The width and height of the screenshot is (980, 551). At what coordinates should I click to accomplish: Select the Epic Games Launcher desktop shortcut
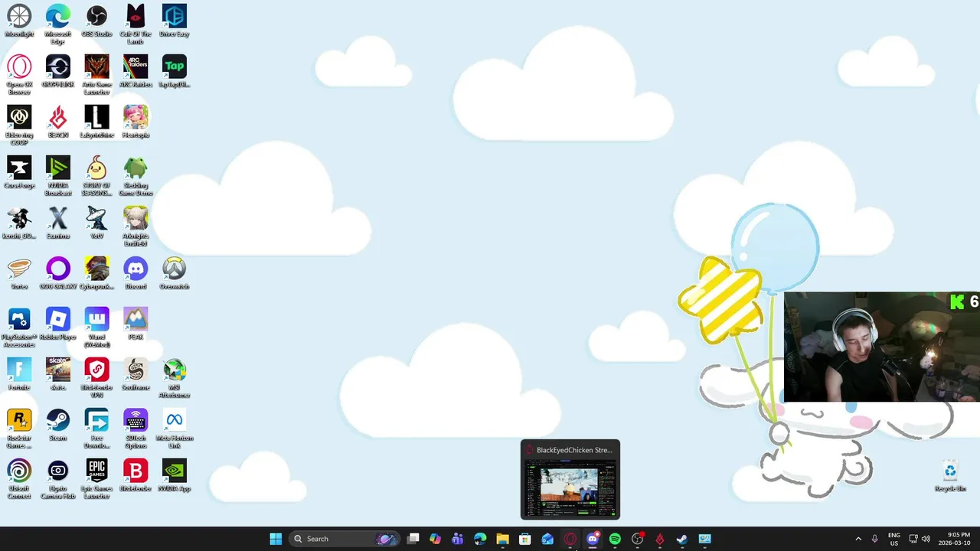[96, 478]
